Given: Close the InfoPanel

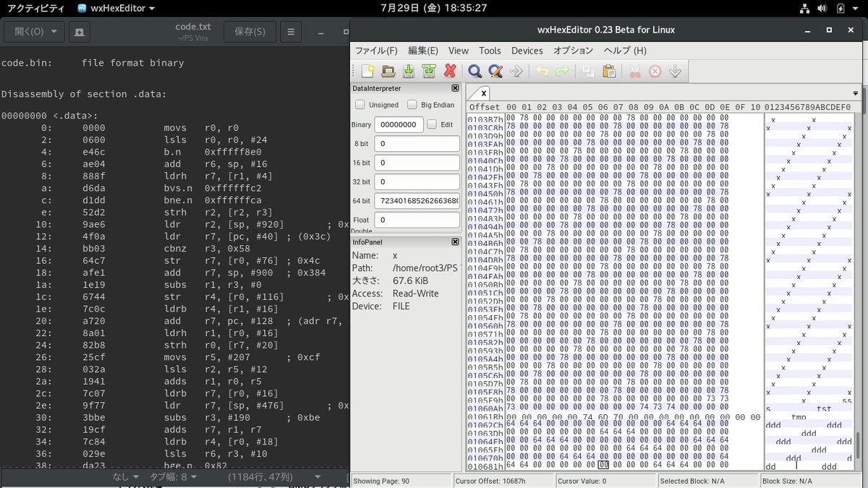Looking at the screenshot, I should tap(455, 242).
